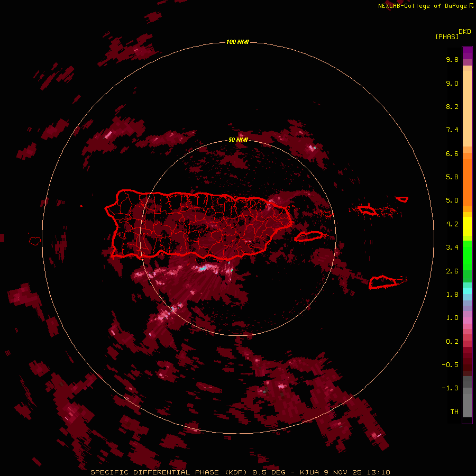Click the yellow segment of the color bar

(x=467, y=226)
